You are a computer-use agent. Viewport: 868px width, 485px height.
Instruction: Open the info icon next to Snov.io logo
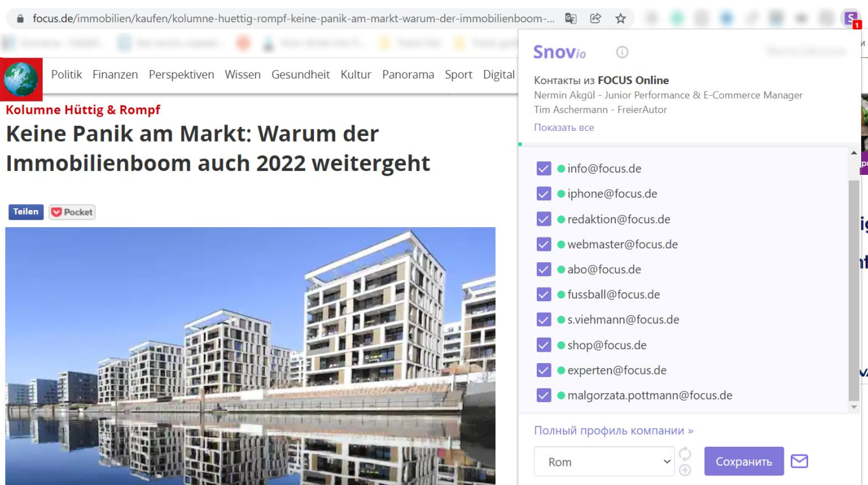click(622, 52)
